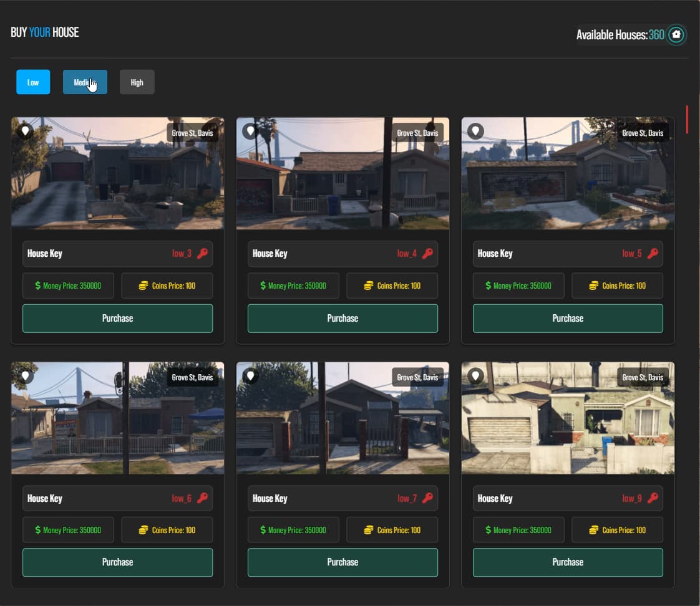Click the red key icon next to low_6
The height and width of the screenshot is (606, 700).
(x=203, y=498)
